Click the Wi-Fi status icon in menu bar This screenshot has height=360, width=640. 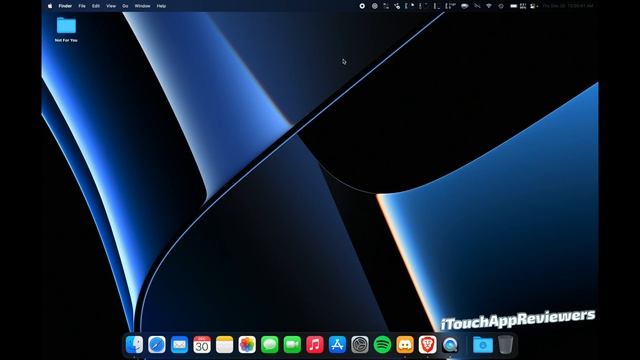click(x=489, y=6)
